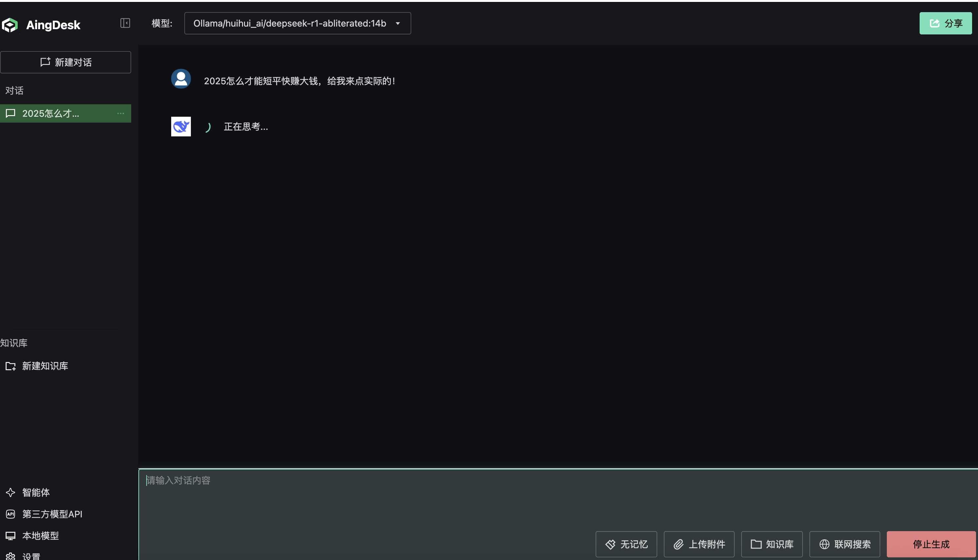Toggle the 无记忆 no-memory mode
Viewport: 978px width, 560px height.
(626, 544)
